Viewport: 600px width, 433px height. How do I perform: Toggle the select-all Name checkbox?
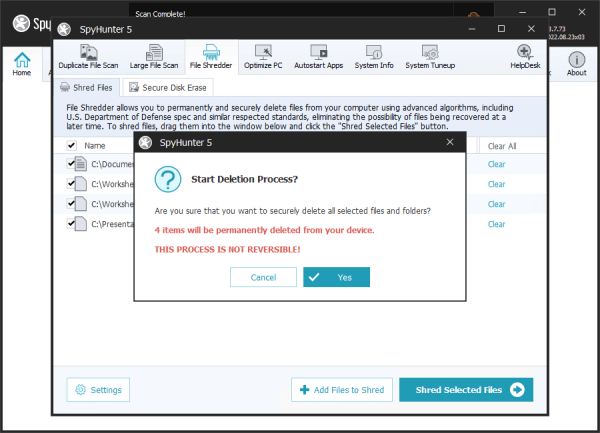(x=71, y=145)
